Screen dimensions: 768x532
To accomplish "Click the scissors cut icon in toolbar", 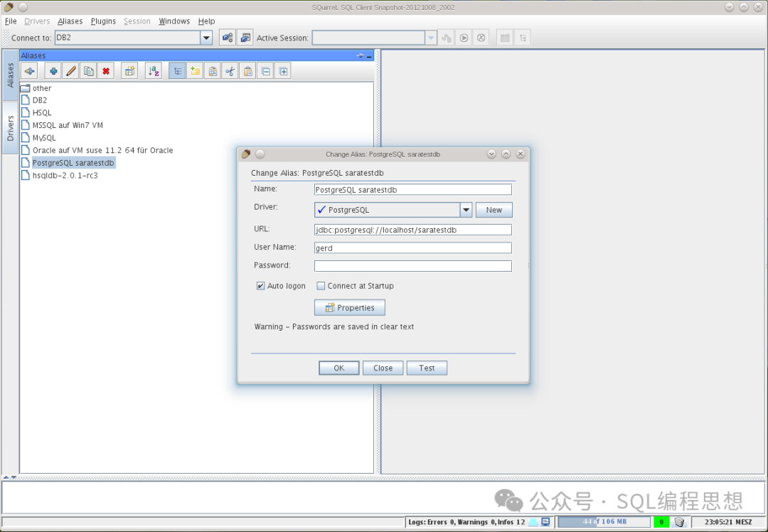I will click(230, 71).
